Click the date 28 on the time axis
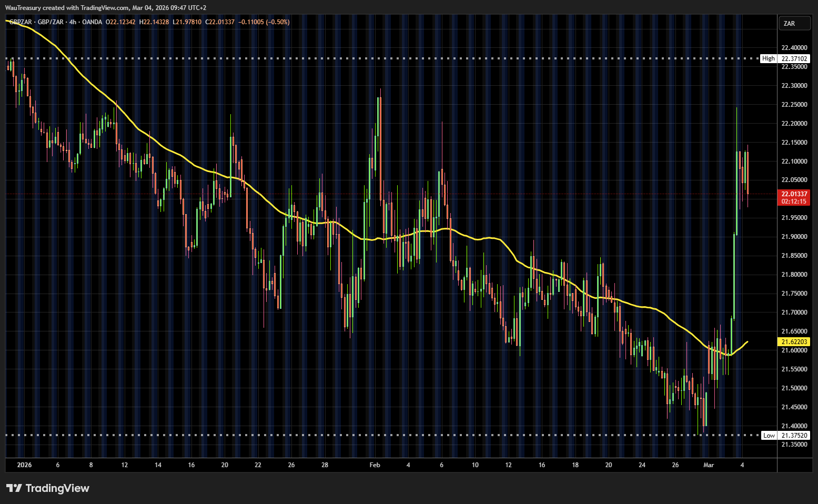818x504 pixels. 325,465
